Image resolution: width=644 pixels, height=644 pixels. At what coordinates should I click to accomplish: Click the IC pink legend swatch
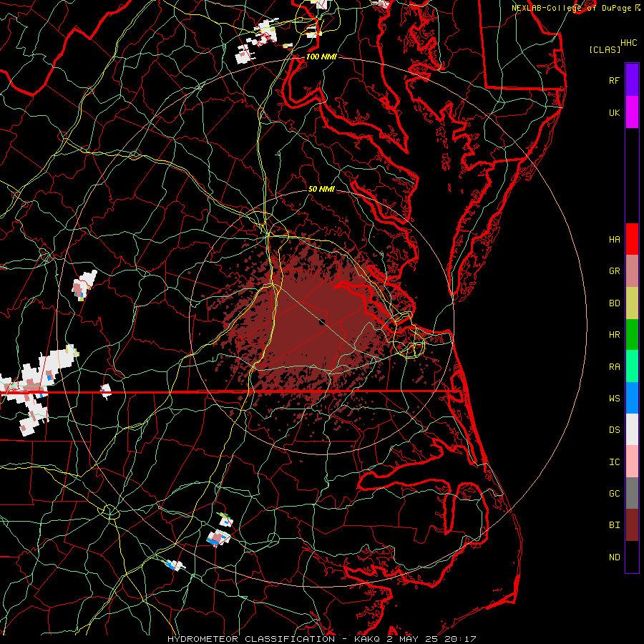click(x=632, y=462)
